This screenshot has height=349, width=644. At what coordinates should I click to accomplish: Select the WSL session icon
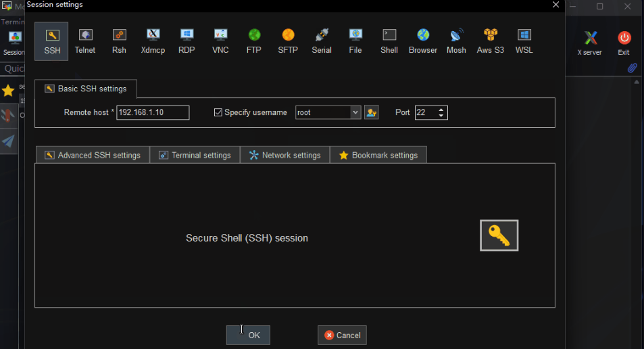[x=524, y=41]
